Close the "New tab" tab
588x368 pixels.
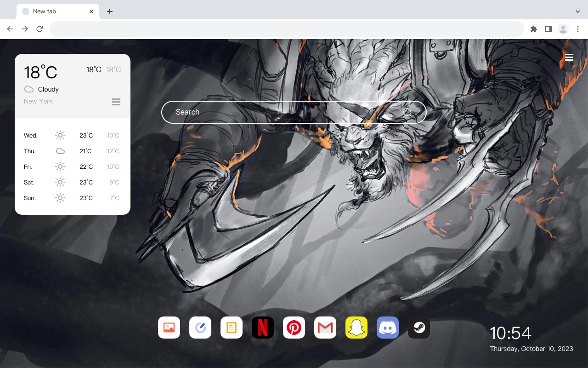tap(91, 11)
